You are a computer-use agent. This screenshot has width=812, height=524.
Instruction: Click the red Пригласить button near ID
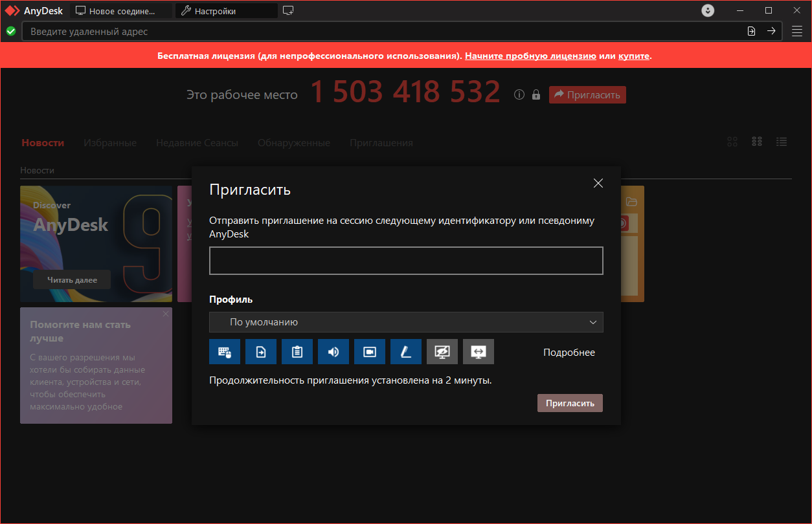point(587,95)
